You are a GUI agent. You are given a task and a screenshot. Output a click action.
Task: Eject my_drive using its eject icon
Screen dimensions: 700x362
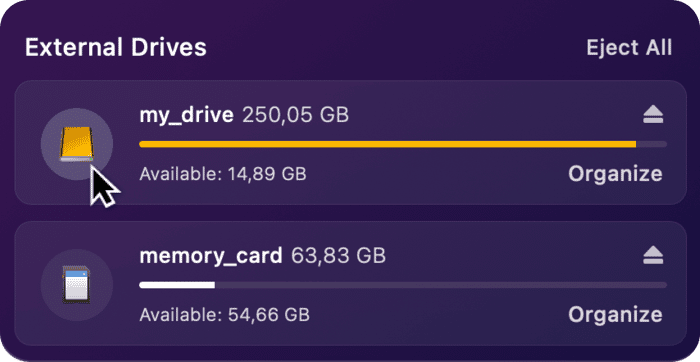(x=653, y=117)
